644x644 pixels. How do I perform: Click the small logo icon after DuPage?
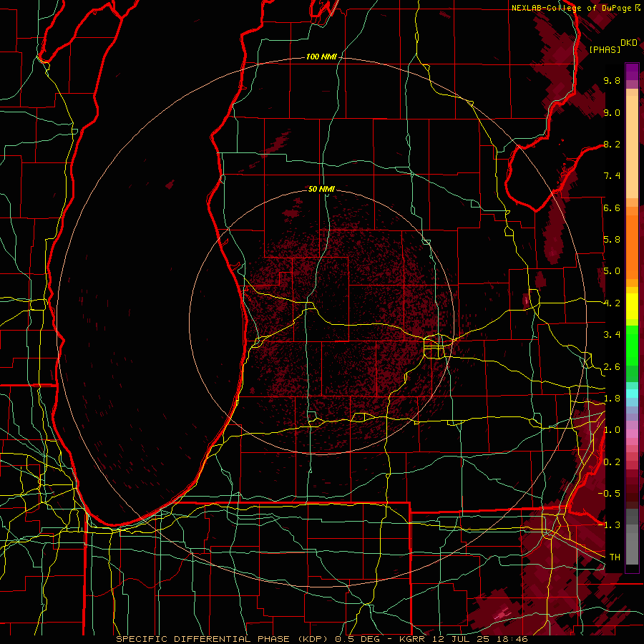[x=637, y=7]
